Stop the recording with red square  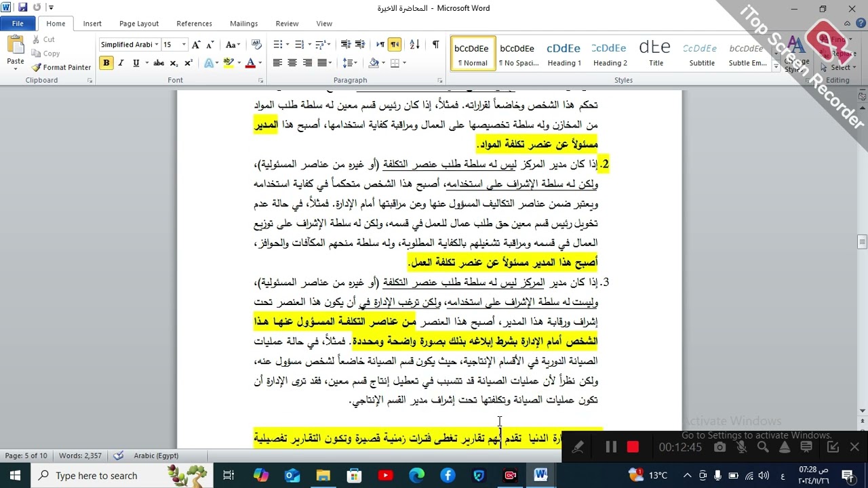[x=633, y=447]
